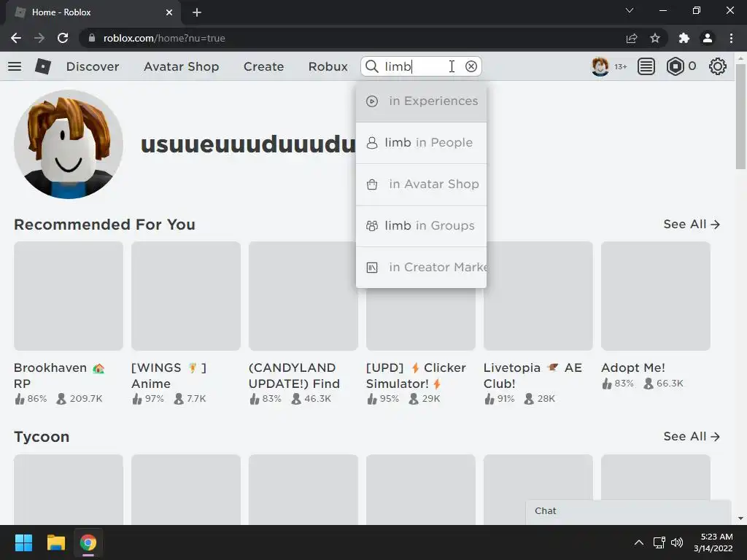Click the Chrome taskbar icon
The image size is (747, 560).
pos(88,542)
